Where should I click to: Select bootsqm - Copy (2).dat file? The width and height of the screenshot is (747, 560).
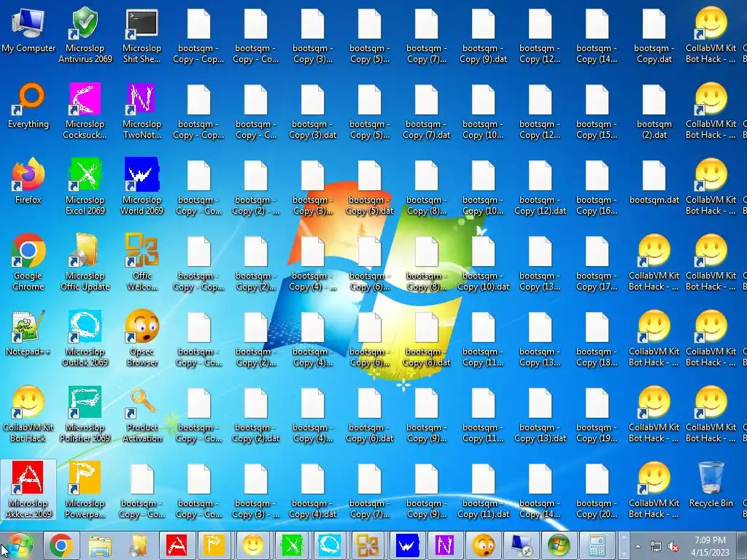tap(255, 414)
